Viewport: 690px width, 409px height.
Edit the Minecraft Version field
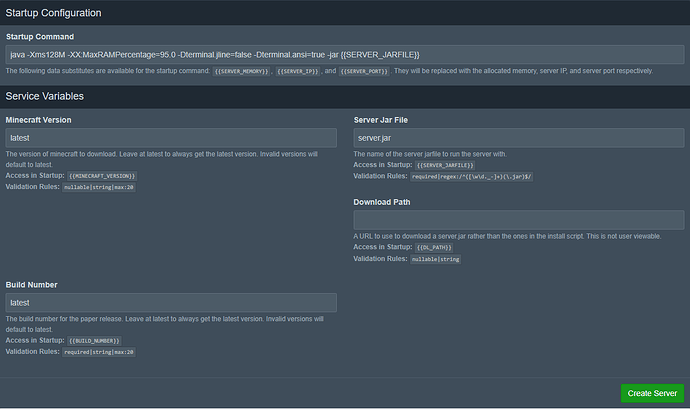171,138
